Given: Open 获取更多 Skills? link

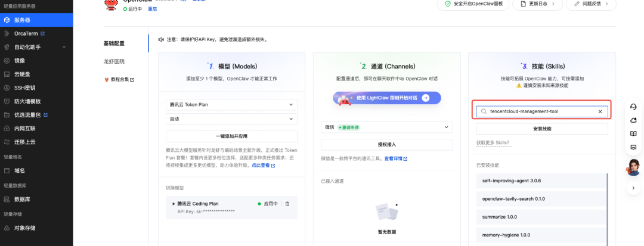Looking at the screenshot, I should point(493,143).
